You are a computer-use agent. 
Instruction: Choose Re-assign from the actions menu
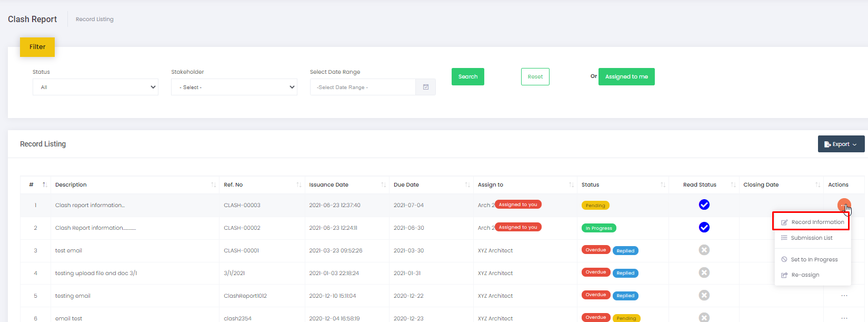point(805,275)
